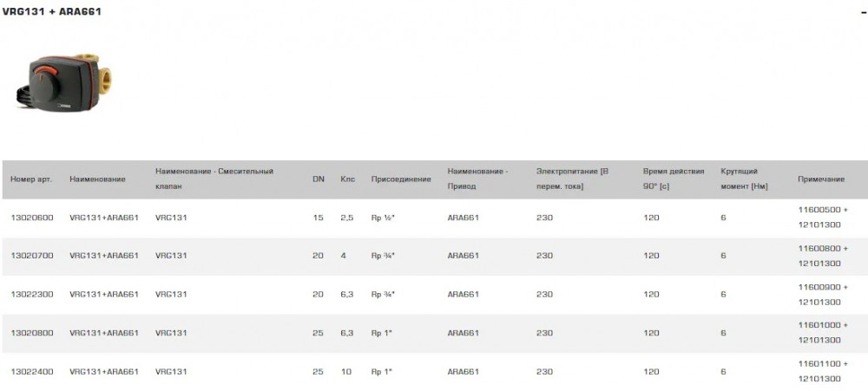Click the Время действия 90° column header
Image resolution: width=868 pixels, height=391 pixels.
673,179
